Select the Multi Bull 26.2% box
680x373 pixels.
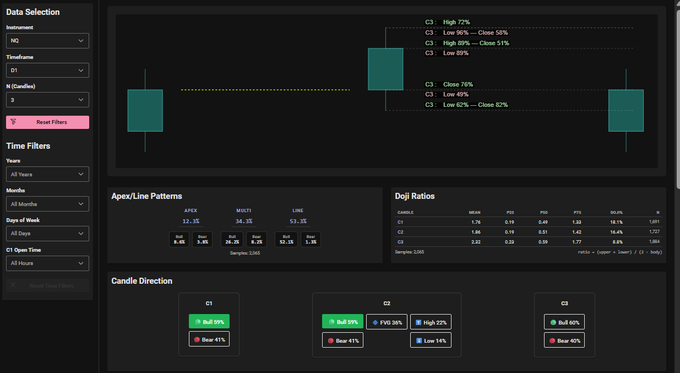(232, 239)
